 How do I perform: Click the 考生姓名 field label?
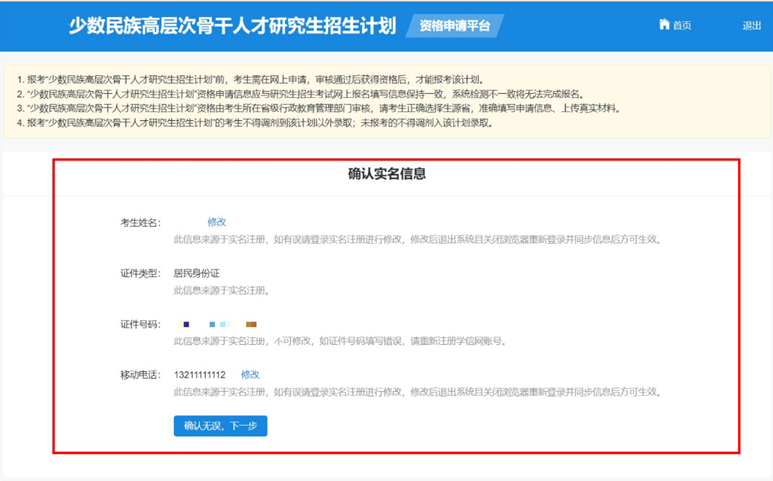(139, 222)
